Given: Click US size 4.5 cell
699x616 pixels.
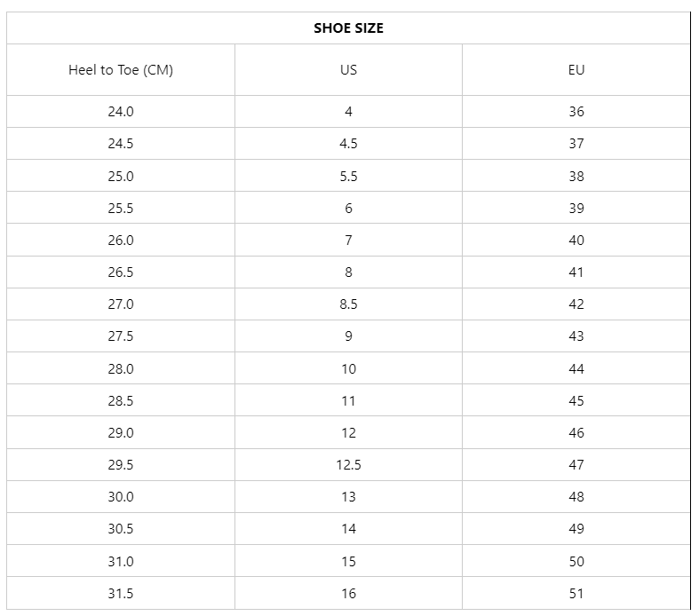Looking at the screenshot, I should pos(348,144).
